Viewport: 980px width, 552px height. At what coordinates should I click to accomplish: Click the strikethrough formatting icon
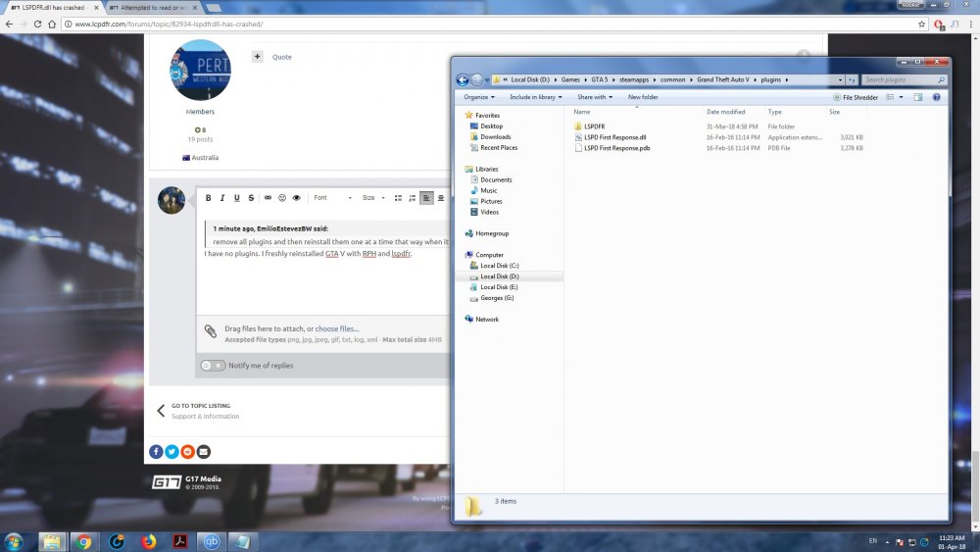coord(251,198)
